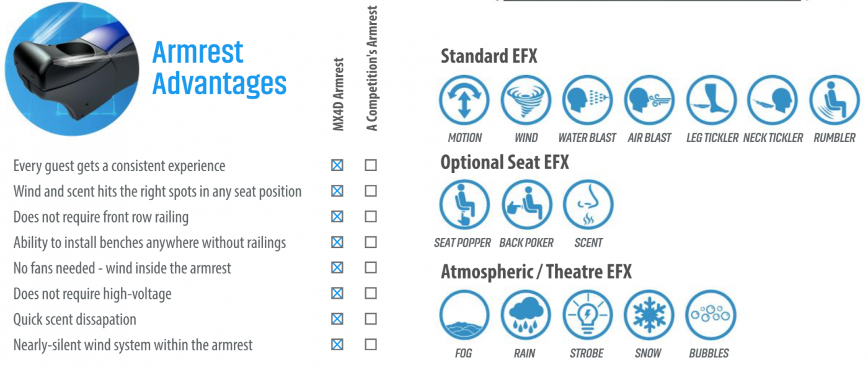
Task: Select the Seat Popper icon
Action: click(464, 205)
